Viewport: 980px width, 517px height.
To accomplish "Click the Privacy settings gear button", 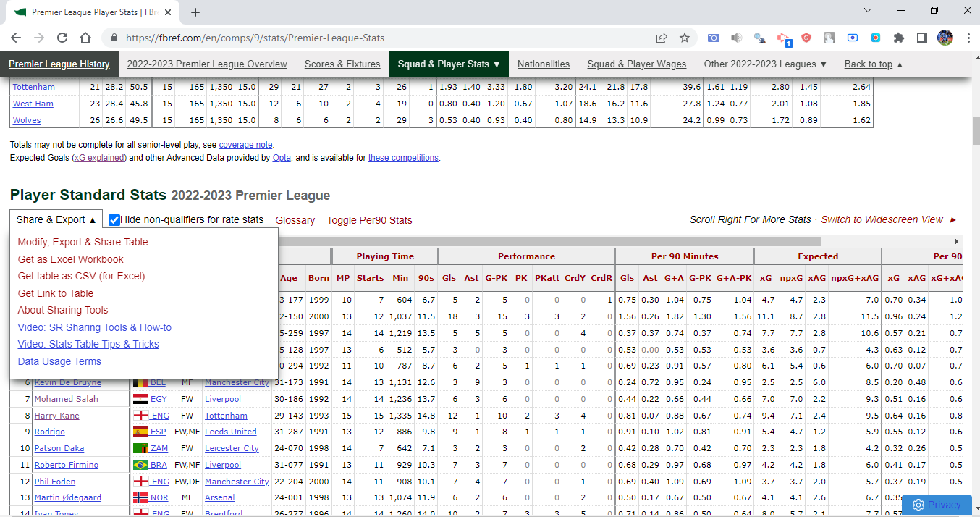I will tap(937, 505).
